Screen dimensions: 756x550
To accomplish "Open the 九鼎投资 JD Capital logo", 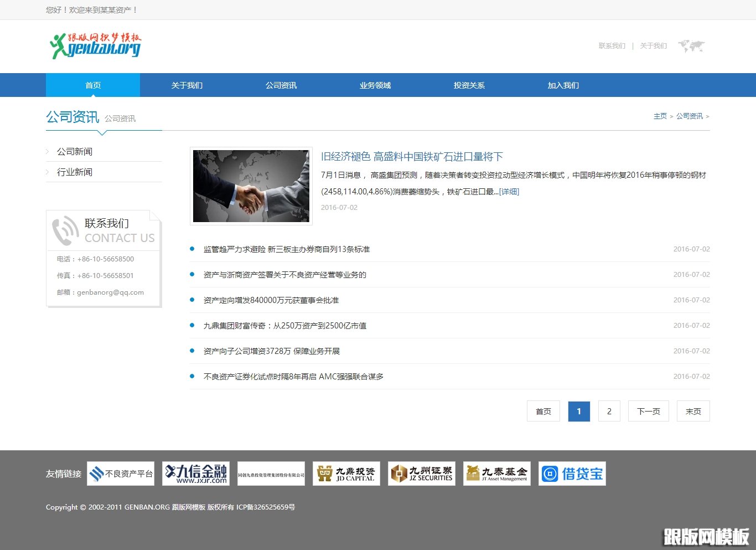I will (346, 474).
